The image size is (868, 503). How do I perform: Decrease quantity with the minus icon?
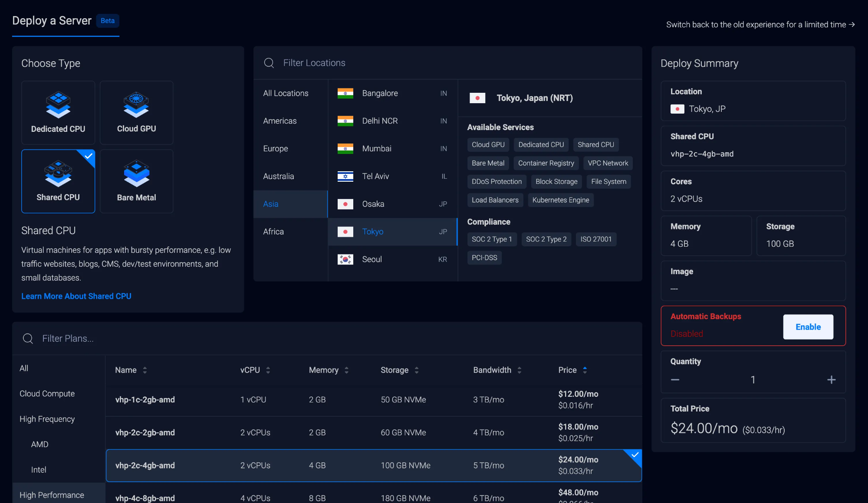tap(675, 380)
